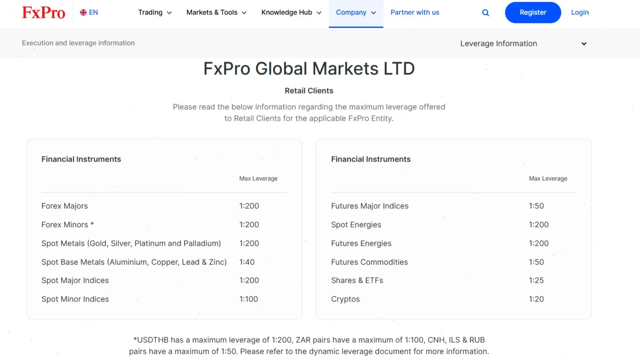Click the Spot Energies table entry
This screenshot has width=640, height=364.
point(356,225)
